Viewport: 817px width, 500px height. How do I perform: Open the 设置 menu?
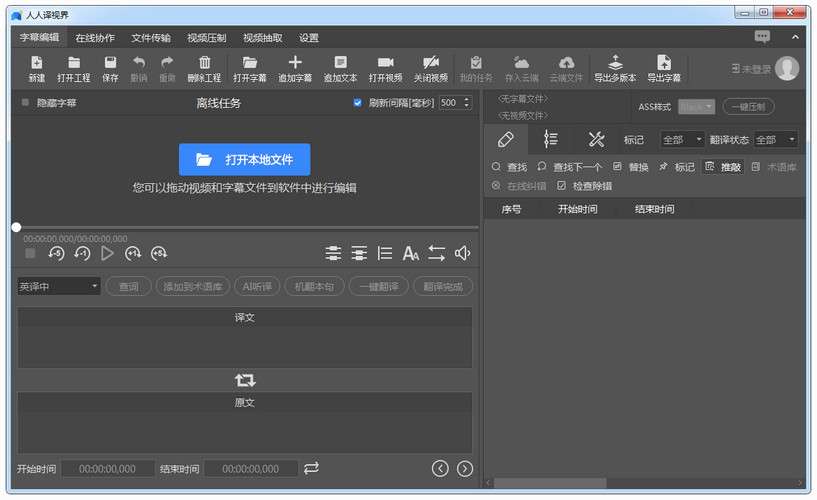[x=309, y=38]
